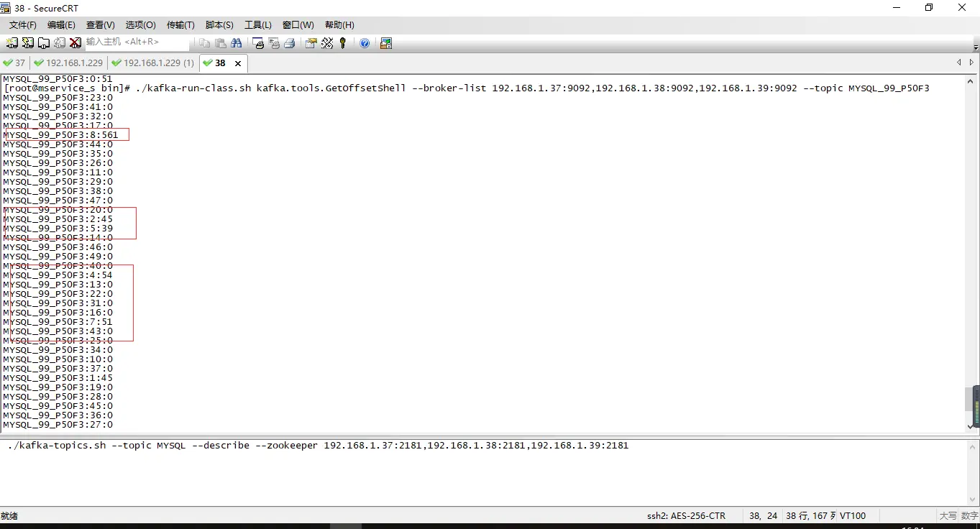Click the Printer toolbar icon
The image size is (980, 529).
point(290,43)
